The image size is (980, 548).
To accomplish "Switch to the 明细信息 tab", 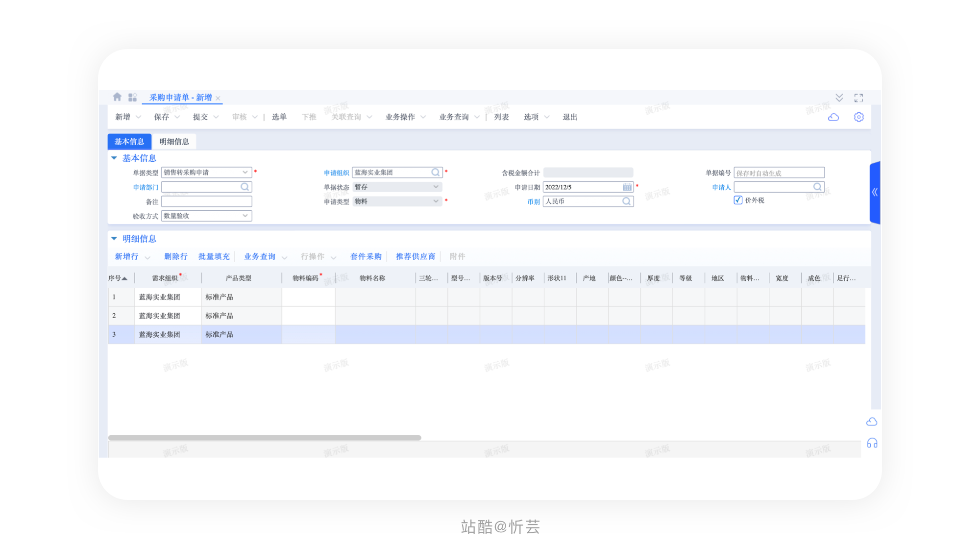I will (x=174, y=142).
